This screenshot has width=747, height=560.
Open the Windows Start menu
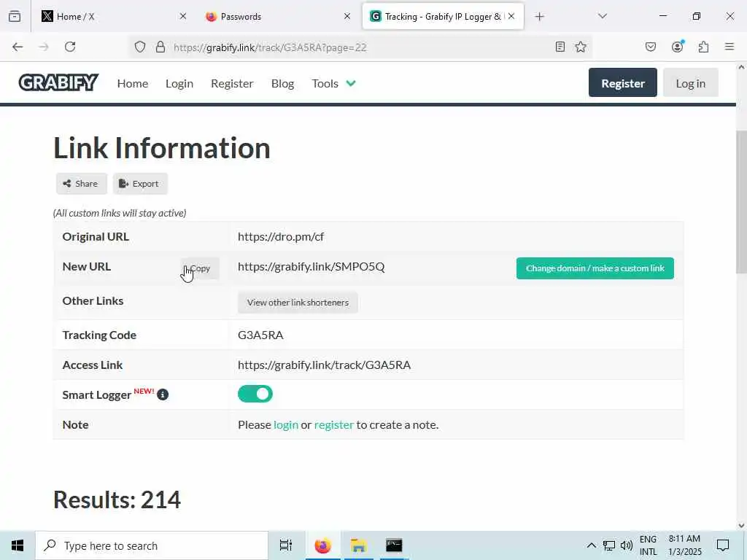[x=18, y=545]
